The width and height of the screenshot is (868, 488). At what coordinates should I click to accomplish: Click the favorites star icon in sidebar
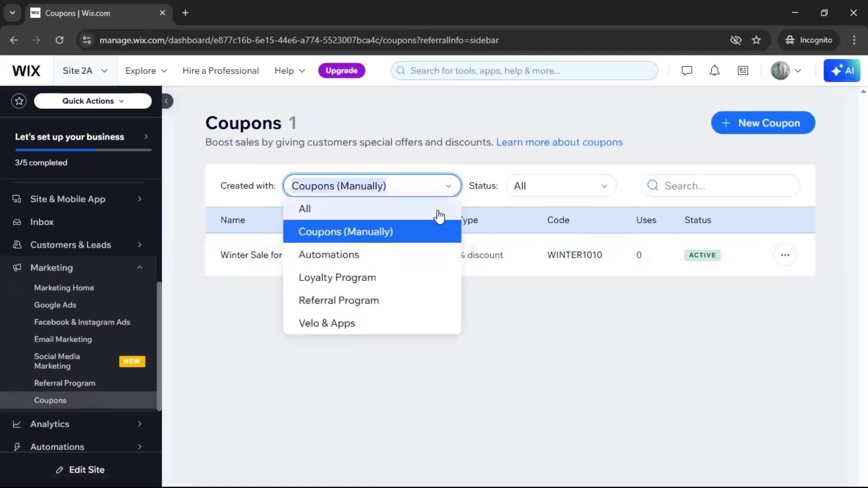pyautogui.click(x=19, y=101)
